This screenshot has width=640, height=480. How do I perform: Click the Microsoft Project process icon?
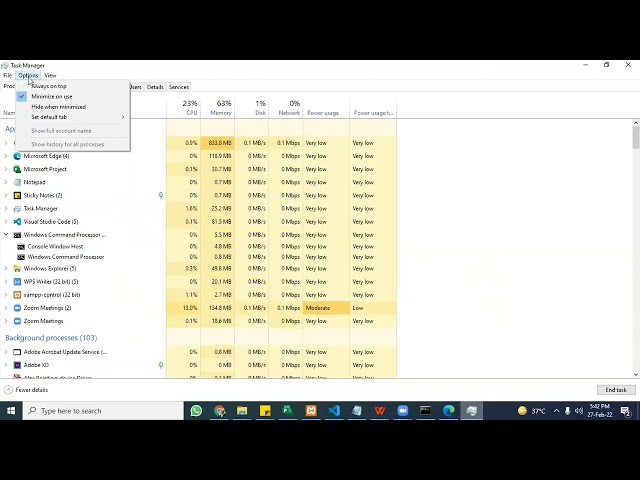tap(17, 169)
